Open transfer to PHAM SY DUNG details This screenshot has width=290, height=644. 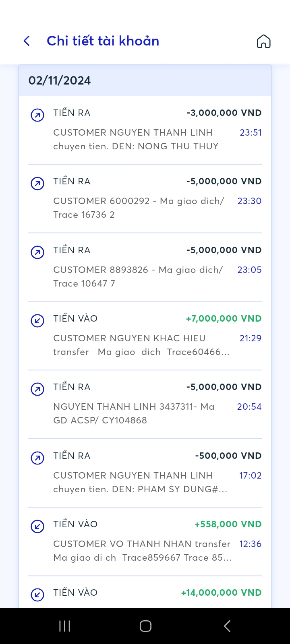[x=140, y=482]
